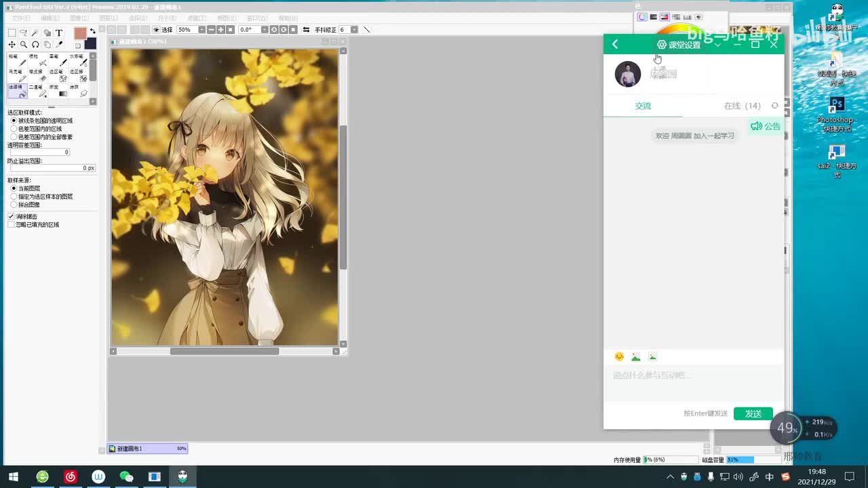Open the 公告 announcement
868x488 pixels.
(x=766, y=126)
